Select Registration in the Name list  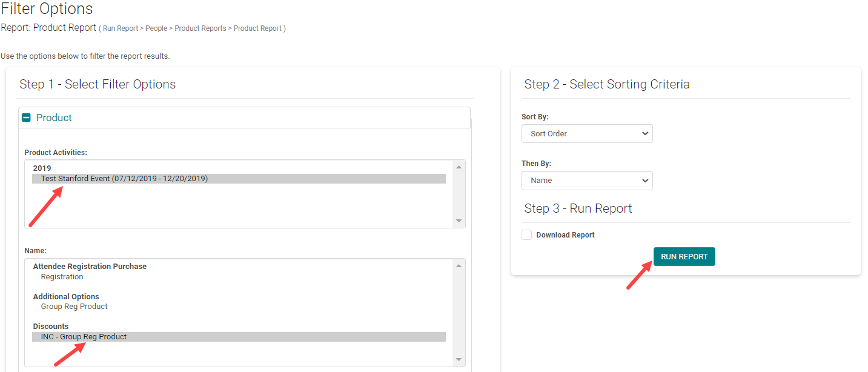pos(62,277)
